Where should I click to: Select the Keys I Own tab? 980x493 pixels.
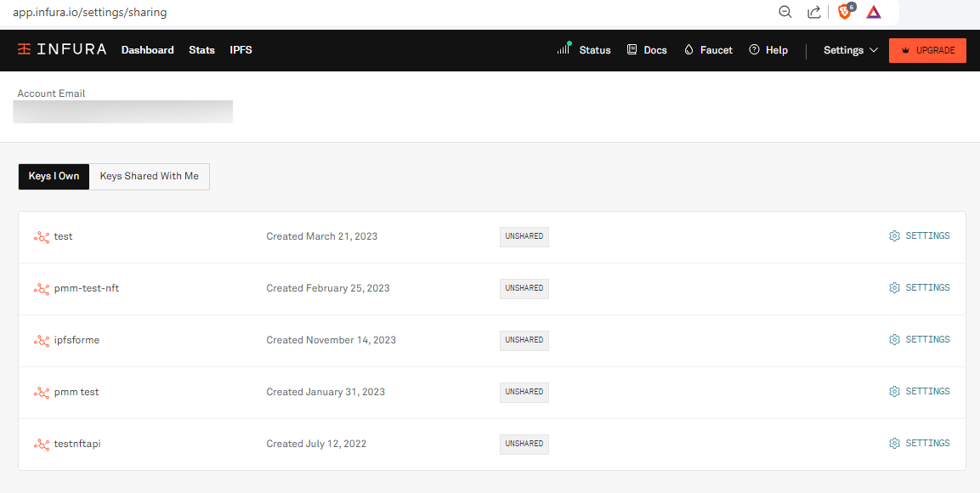click(54, 177)
